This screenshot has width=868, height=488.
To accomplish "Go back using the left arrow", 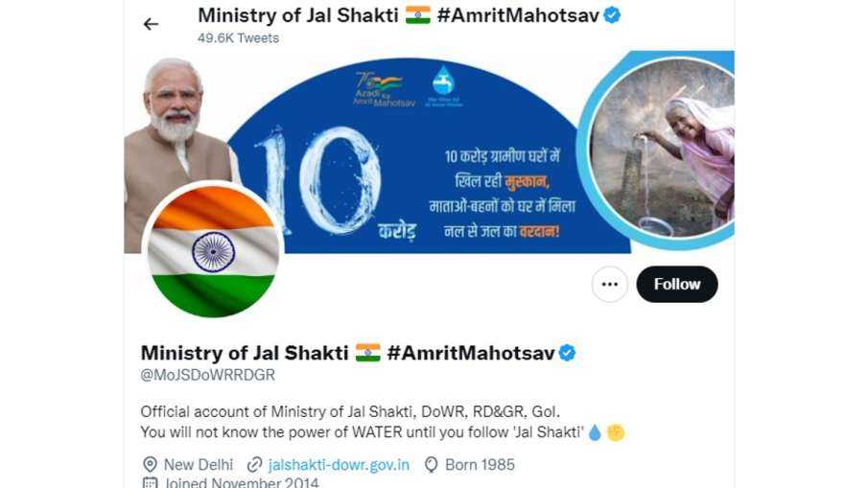I will pyautogui.click(x=151, y=24).
